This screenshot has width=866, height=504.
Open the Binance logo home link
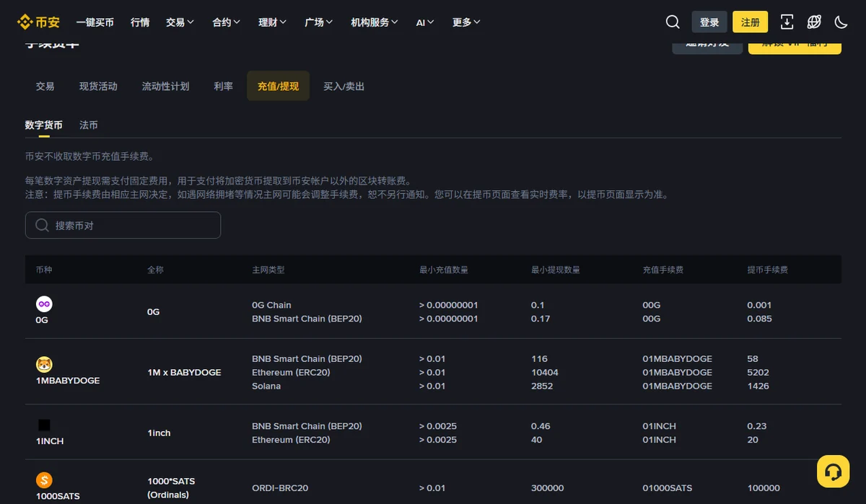38,22
